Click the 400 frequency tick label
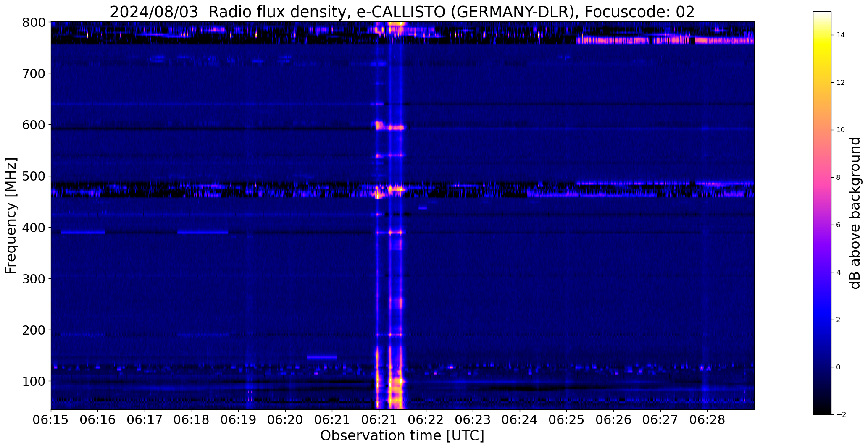Screen dimensions: 868x448 [33, 228]
